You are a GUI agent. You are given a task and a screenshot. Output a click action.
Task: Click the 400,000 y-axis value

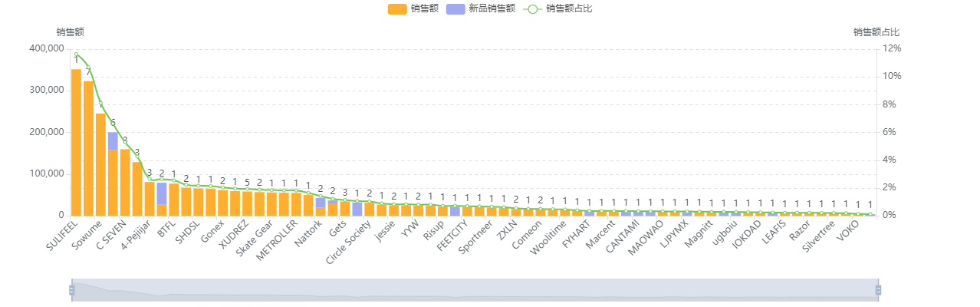pyautogui.click(x=46, y=48)
